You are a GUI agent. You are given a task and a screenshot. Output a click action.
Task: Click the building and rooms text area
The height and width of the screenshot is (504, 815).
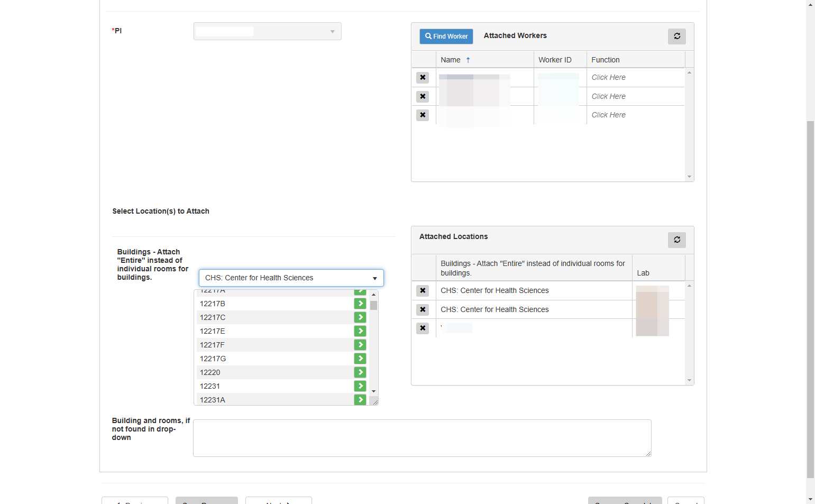coord(422,438)
